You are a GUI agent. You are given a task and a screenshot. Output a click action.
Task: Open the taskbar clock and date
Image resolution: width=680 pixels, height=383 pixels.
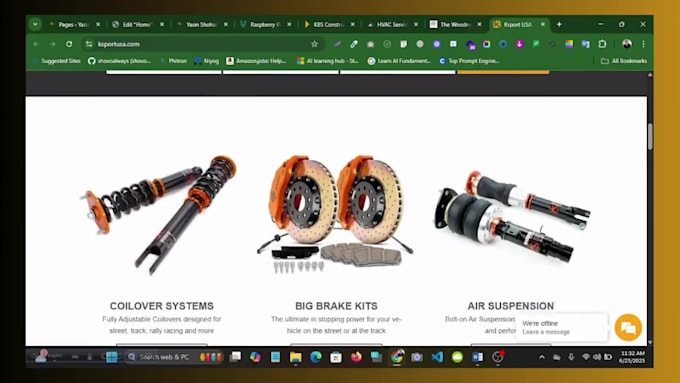(632, 357)
